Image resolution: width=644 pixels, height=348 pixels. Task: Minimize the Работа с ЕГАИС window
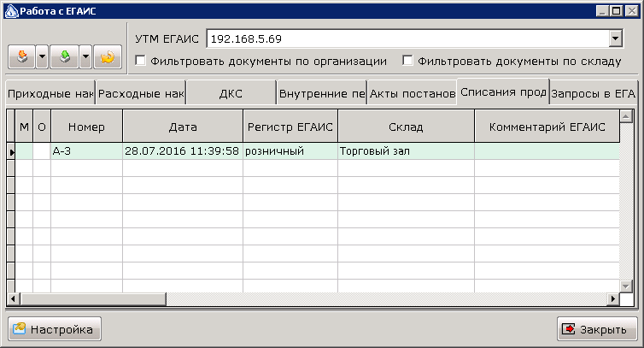tap(602, 11)
